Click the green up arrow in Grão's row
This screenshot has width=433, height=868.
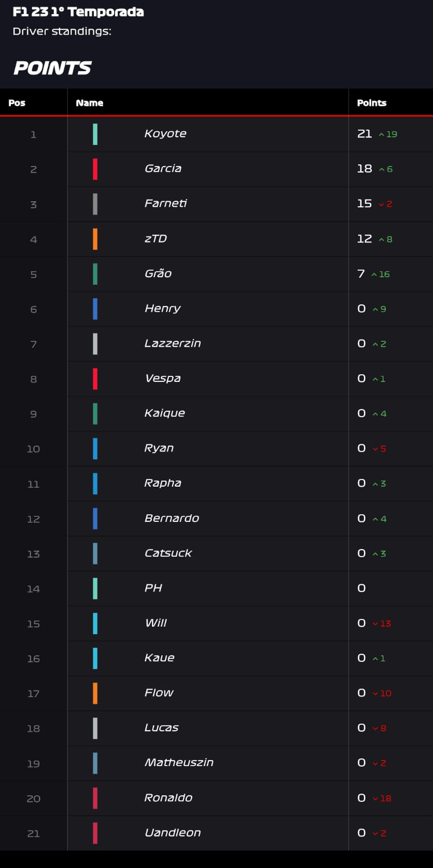coord(374,275)
